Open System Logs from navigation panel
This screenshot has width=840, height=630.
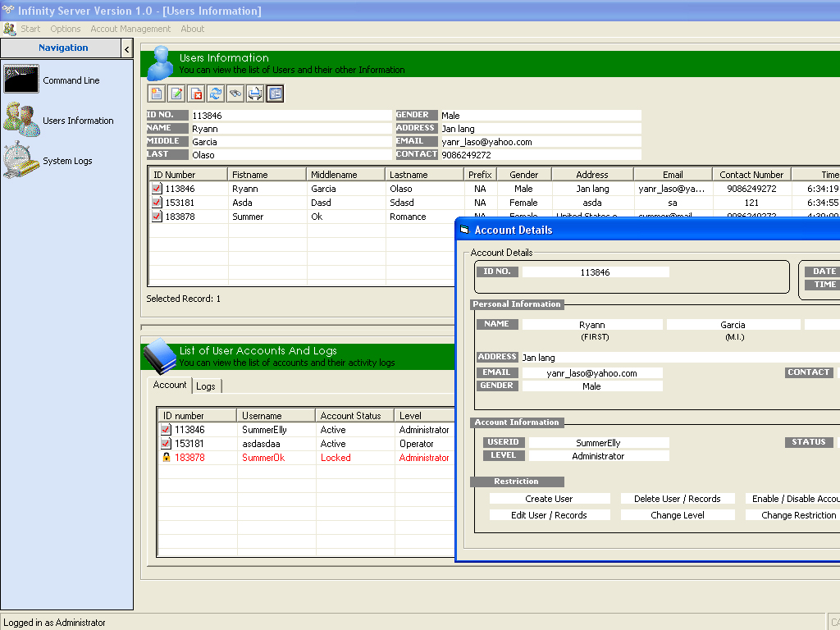click(67, 161)
